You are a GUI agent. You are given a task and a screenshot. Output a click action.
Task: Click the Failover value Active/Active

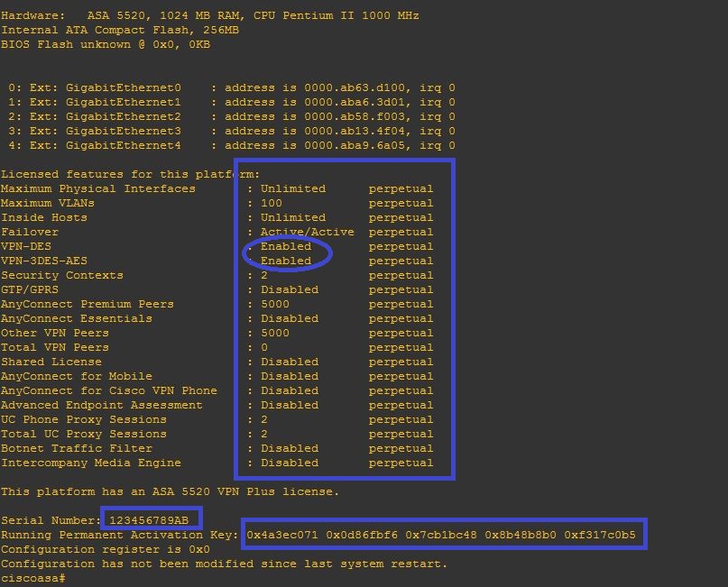(308, 232)
